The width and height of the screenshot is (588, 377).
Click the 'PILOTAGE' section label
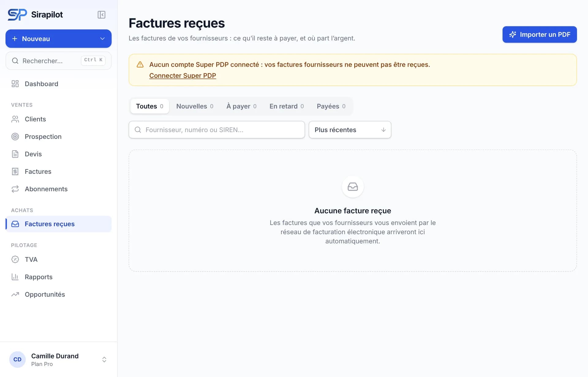[24, 245]
